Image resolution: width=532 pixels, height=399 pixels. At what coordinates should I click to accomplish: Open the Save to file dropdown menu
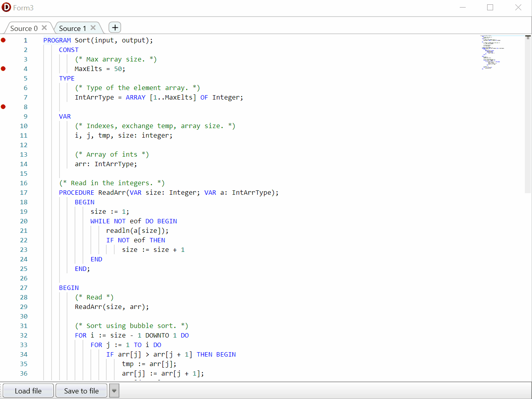point(114,391)
